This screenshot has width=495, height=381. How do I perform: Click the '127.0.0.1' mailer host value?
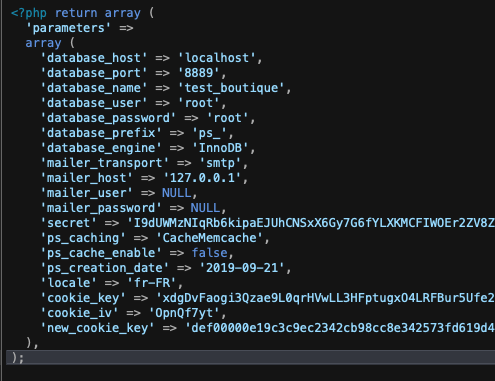click(x=202, y=178)
